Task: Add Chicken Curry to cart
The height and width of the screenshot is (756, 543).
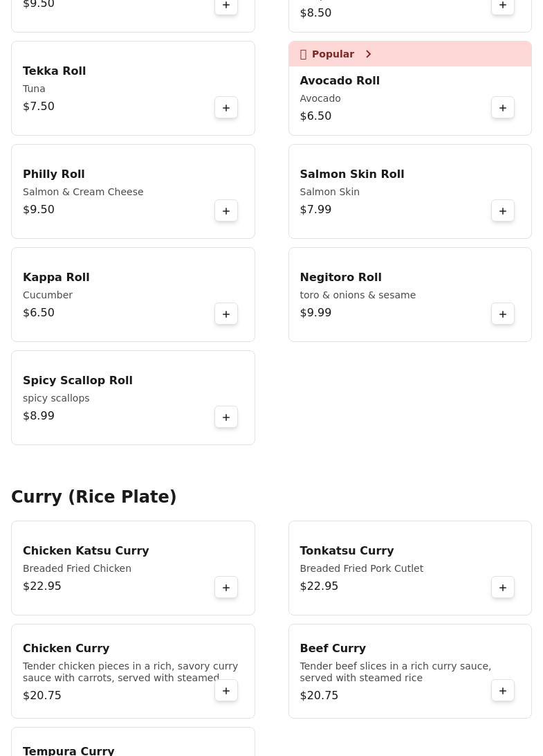Action: pyautogui.click(x=226, y=691)
